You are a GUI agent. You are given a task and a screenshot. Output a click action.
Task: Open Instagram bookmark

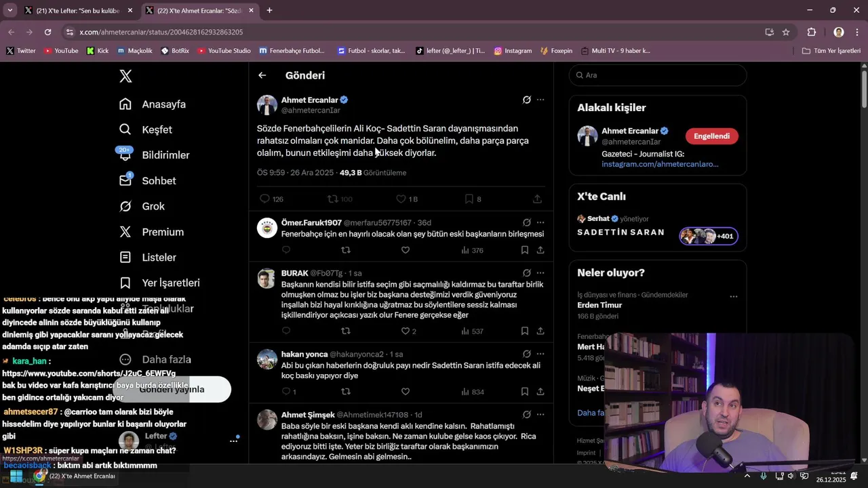point(513,51)
